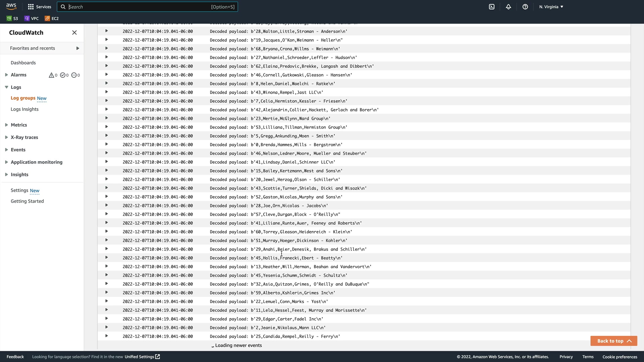Expand the log row for Candida Rempel
Screen dimensions: 644x362
pos(106,336)
